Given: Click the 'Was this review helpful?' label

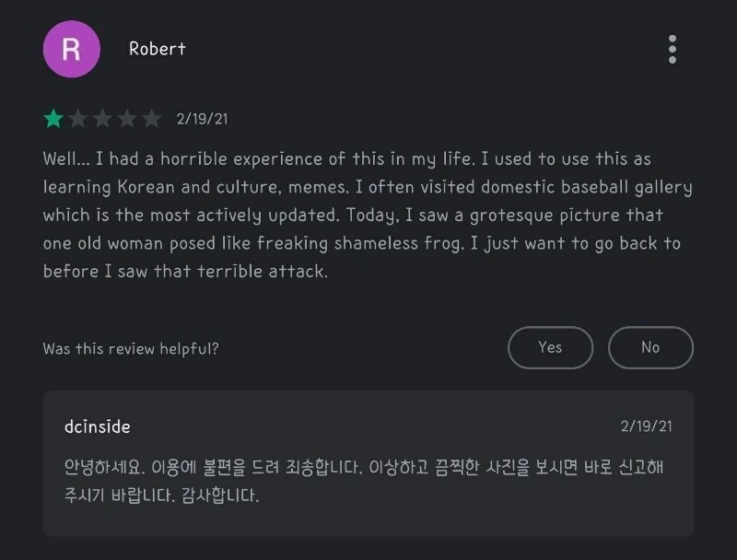Looking at the screenshot, I should (x=131, y=348).
